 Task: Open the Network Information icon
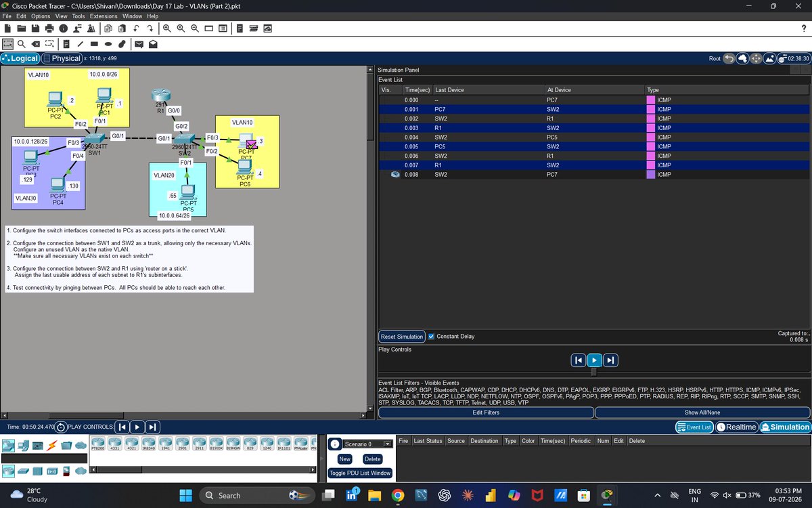pyautogui.click(x=64, y=28)
